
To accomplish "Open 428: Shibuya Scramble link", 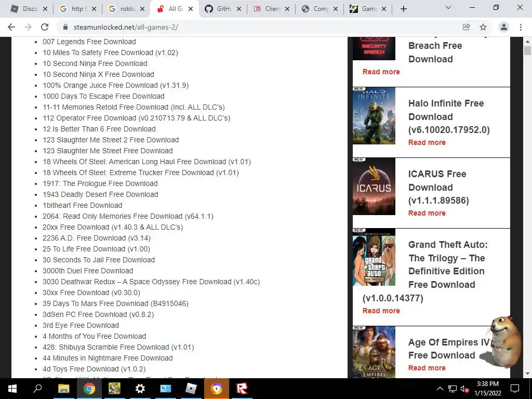I will pyautogui.click(x=118, y=347).
